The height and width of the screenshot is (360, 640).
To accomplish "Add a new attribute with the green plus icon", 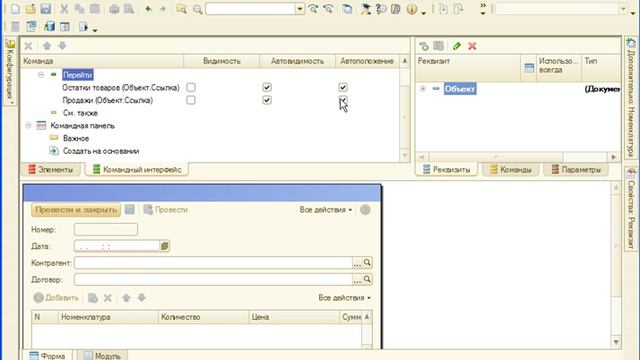I will pos(424,46).
